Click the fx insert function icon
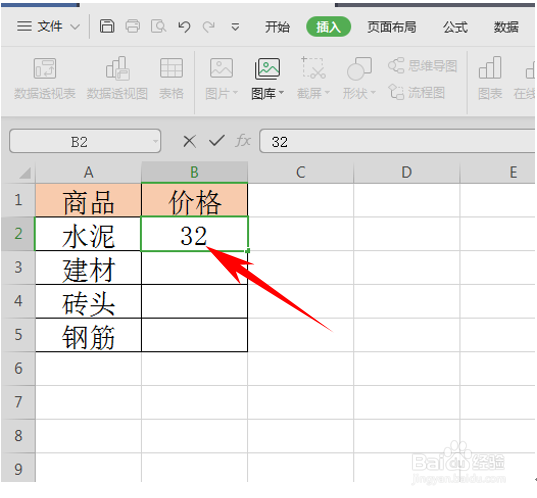537x498 pixels. pos(243,141)
